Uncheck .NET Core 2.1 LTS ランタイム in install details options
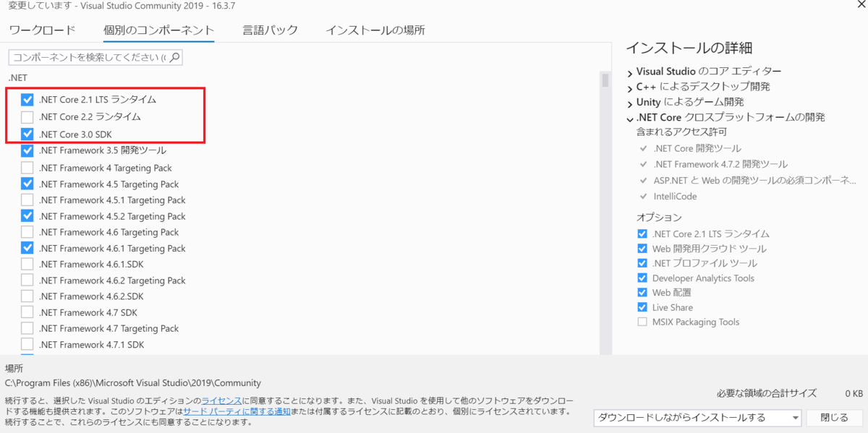Screen dimensions: 868x433 (x=642, y=234)
